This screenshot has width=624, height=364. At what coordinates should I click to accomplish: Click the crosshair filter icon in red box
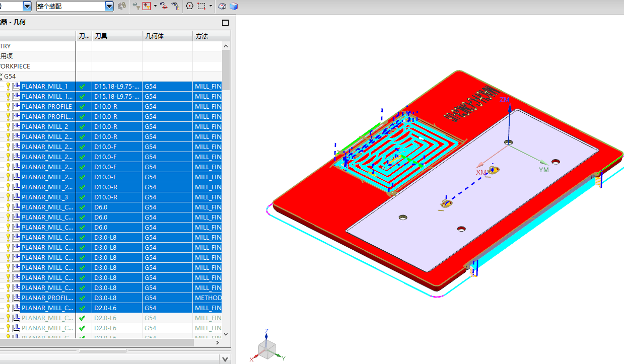coord(147,6)
